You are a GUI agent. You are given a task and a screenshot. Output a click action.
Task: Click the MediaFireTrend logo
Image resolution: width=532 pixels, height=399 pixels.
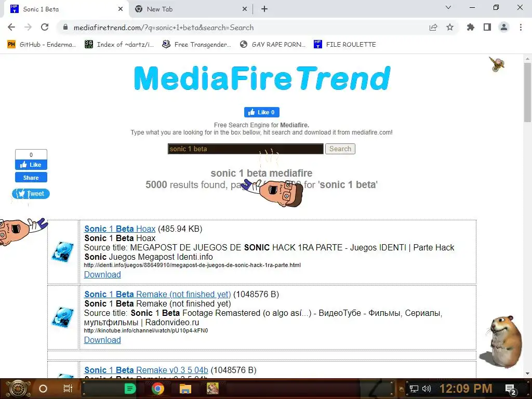pos(262,79)
